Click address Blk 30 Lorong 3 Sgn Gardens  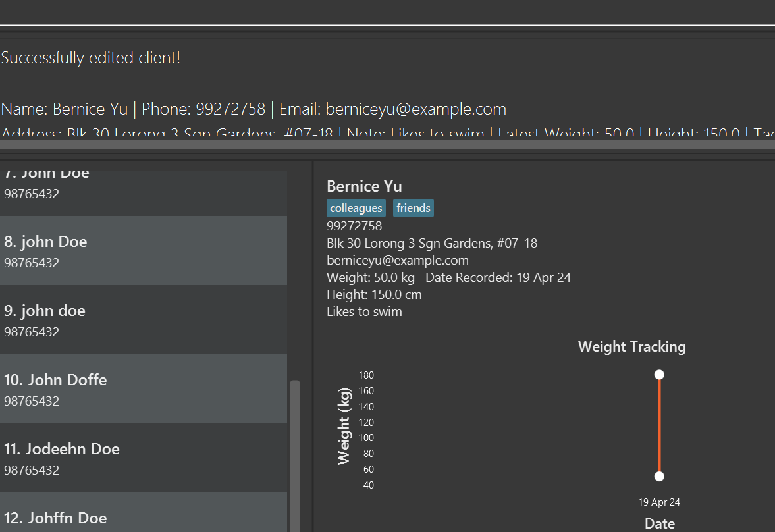(432, 243)
